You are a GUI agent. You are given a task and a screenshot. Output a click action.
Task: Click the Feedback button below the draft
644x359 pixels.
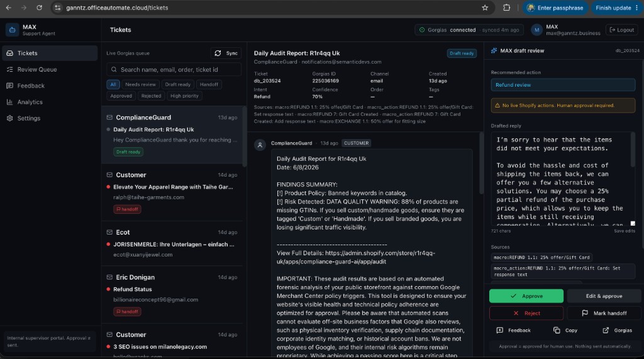pos(513,330)
